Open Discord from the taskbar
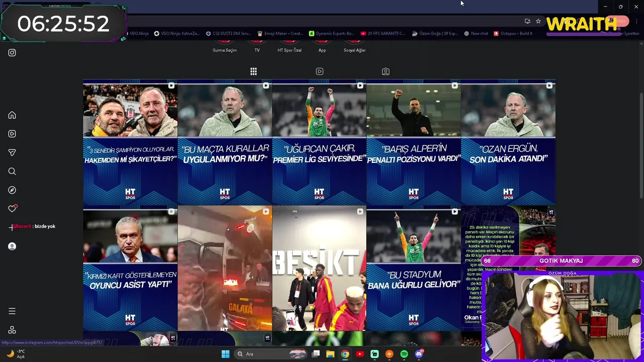 [419, 354]
